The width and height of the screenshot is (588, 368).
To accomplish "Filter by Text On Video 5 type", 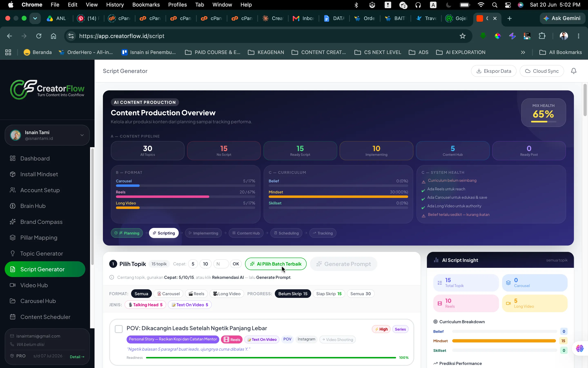I will pos(190,305).
